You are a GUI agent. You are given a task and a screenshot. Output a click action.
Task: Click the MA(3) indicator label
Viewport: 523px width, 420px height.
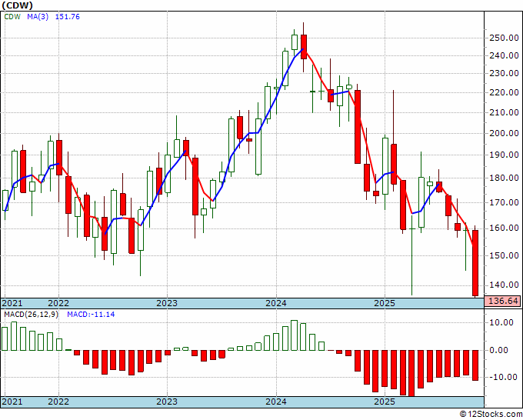(x=38, y=17)
